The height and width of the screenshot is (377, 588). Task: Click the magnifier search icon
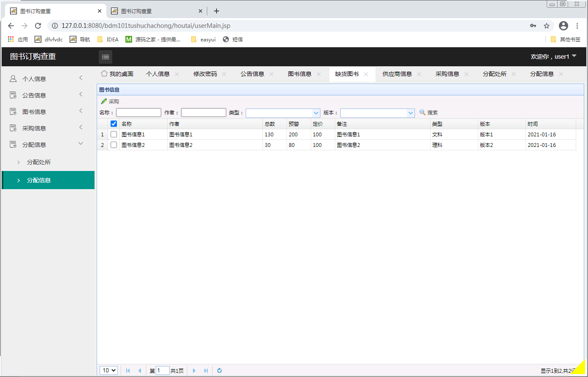tap(422, 112)
